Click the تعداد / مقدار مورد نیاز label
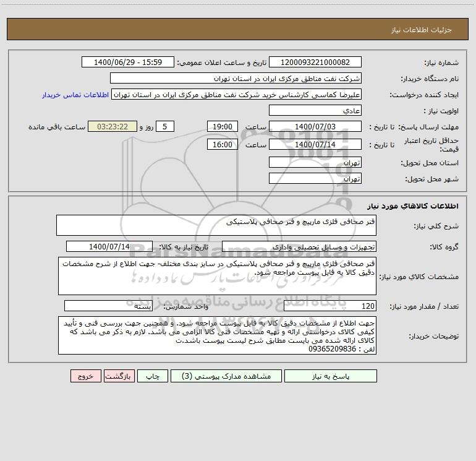476x461 pixels. click(x=424, y=307)
